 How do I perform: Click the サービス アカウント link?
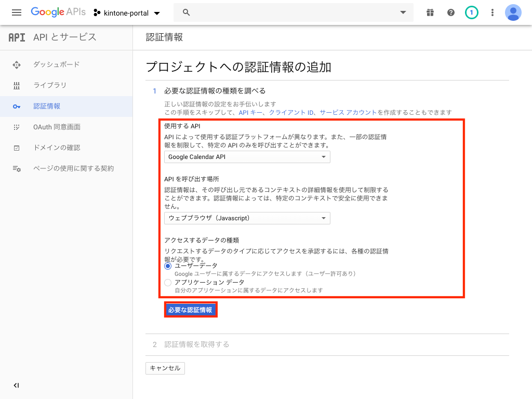[x=348, y=112]
